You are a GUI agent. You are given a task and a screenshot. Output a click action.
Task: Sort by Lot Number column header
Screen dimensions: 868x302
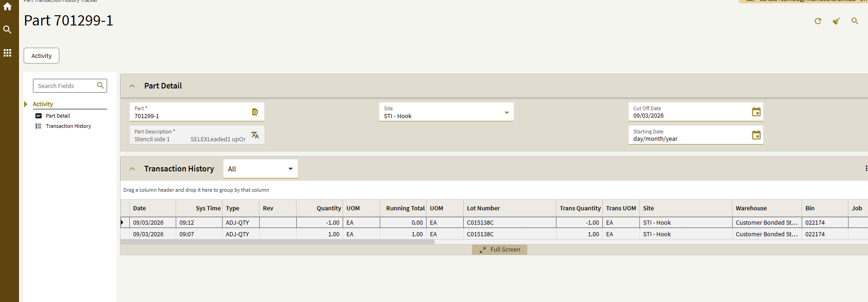point(510,208)
